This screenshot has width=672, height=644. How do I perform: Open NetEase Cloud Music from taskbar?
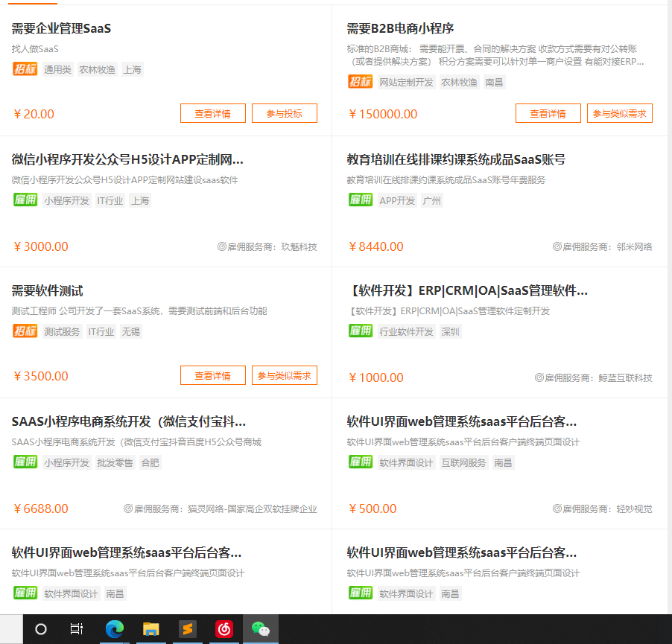point(224,629)
